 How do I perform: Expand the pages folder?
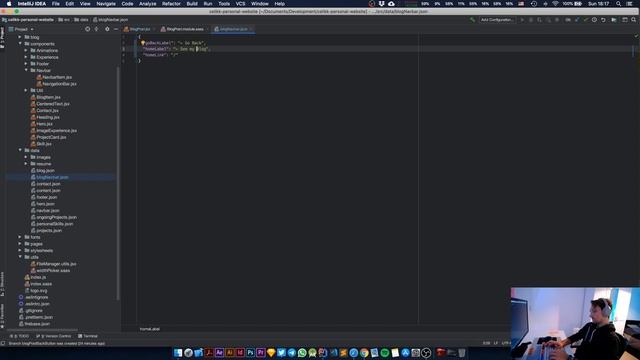click(x=20, y=244)
